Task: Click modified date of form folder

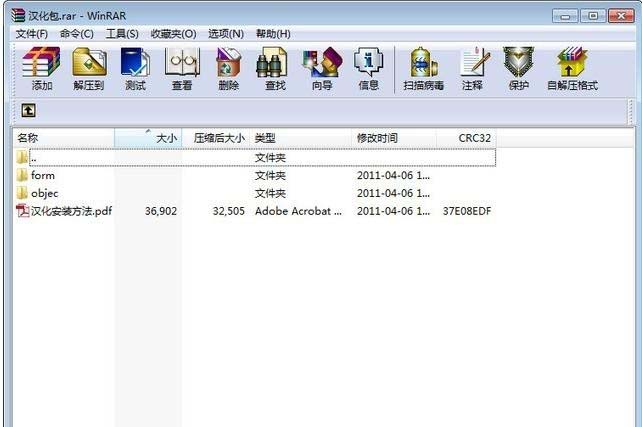Action: (x=393, y=175)
